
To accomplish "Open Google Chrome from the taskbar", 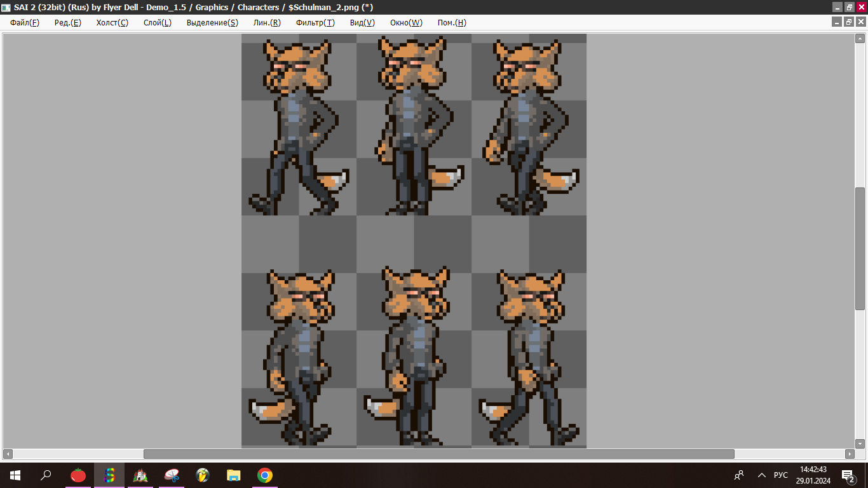I will tap(265, 475).
